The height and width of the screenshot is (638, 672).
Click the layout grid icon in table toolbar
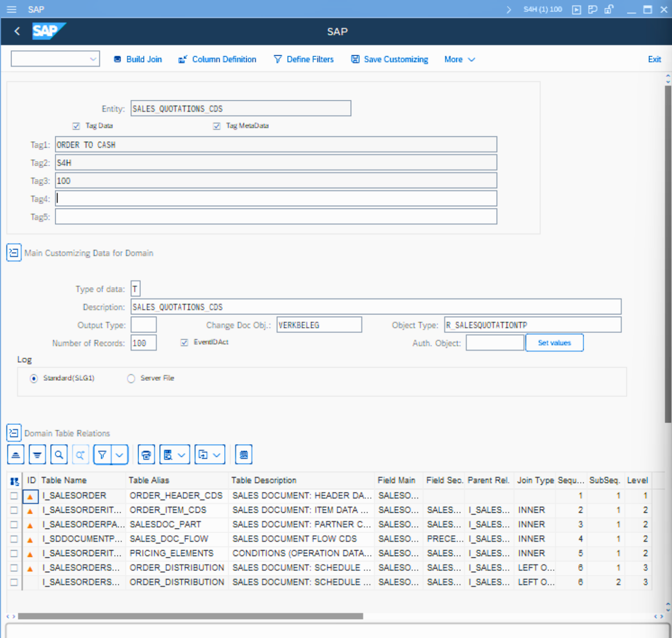[243, 455]
